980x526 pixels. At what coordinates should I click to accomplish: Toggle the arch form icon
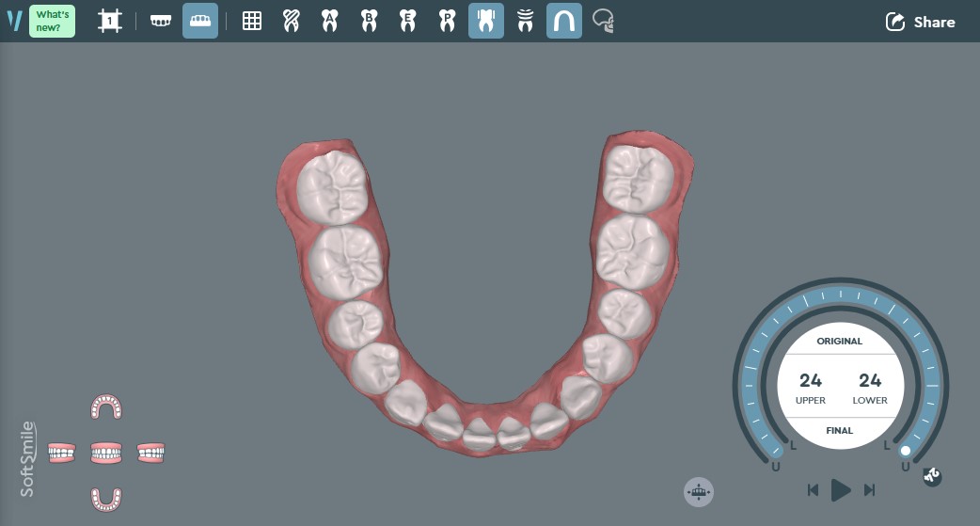564,21
